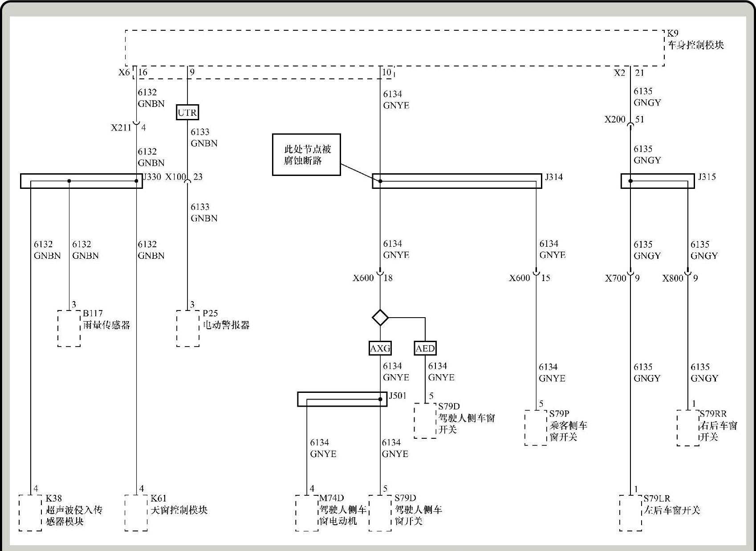The width and height of the screenshot is (756, 551).
Task: Click the 6133 GNBN label directly below UTR
Action: coord(204,138)
